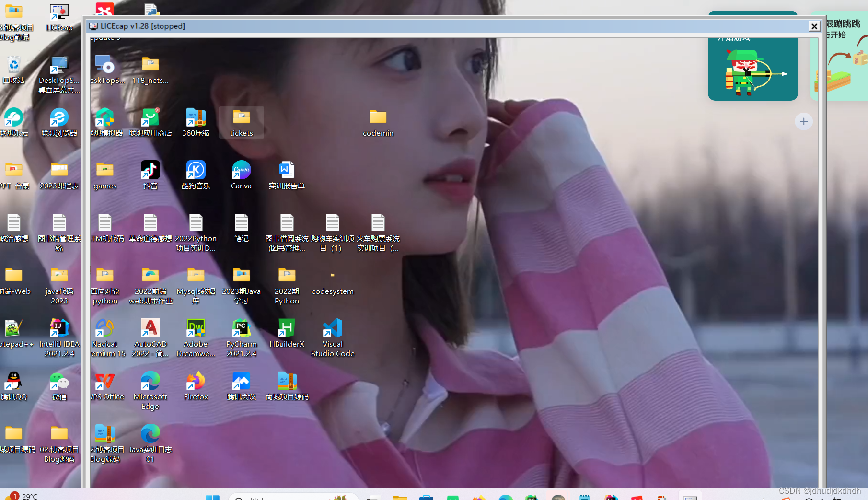This screenshot has height=500, width=868.
Task: Select the 购物车实训项目 file
Action: [333, 233]
